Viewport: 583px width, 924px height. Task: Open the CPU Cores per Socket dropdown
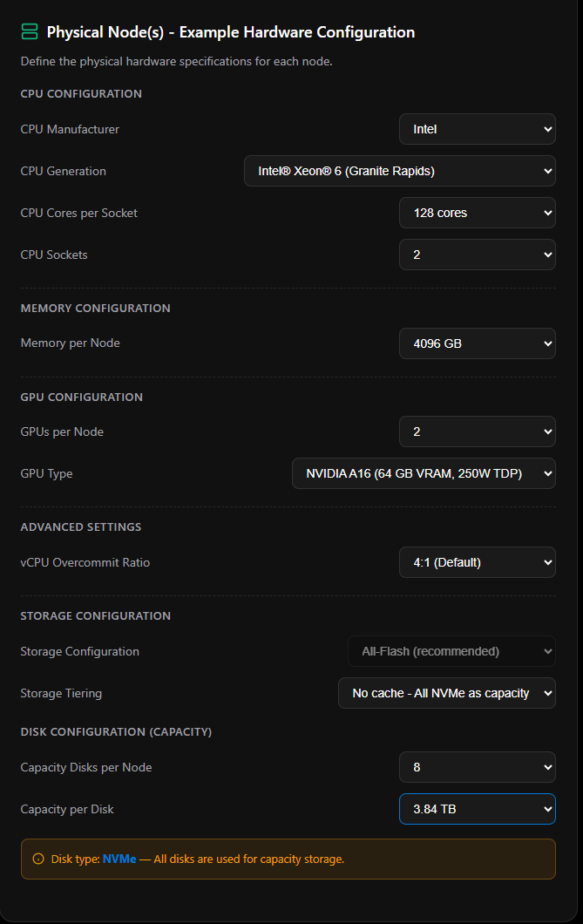(x=477, y=213)
